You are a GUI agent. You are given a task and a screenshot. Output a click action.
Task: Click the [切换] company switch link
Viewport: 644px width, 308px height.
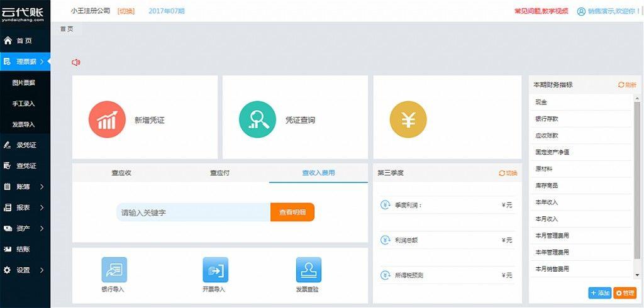[126, 11]
